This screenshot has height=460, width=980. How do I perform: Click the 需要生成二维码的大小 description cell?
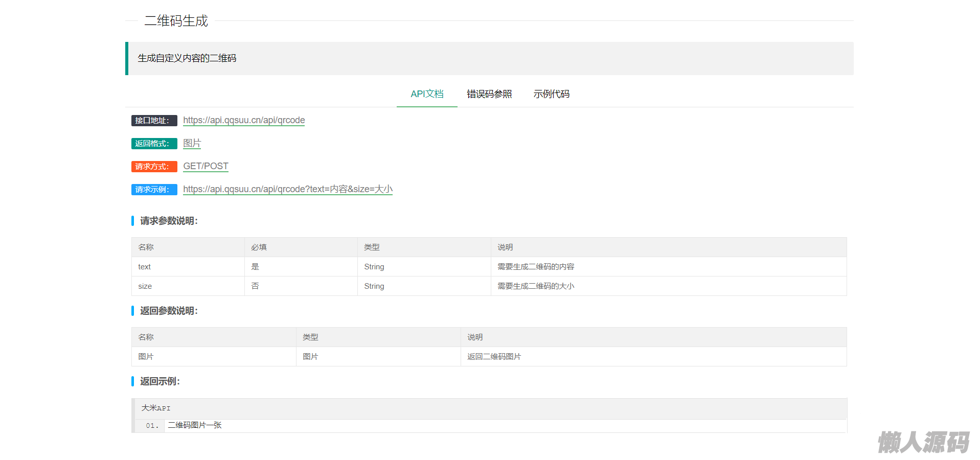point(536,286)
